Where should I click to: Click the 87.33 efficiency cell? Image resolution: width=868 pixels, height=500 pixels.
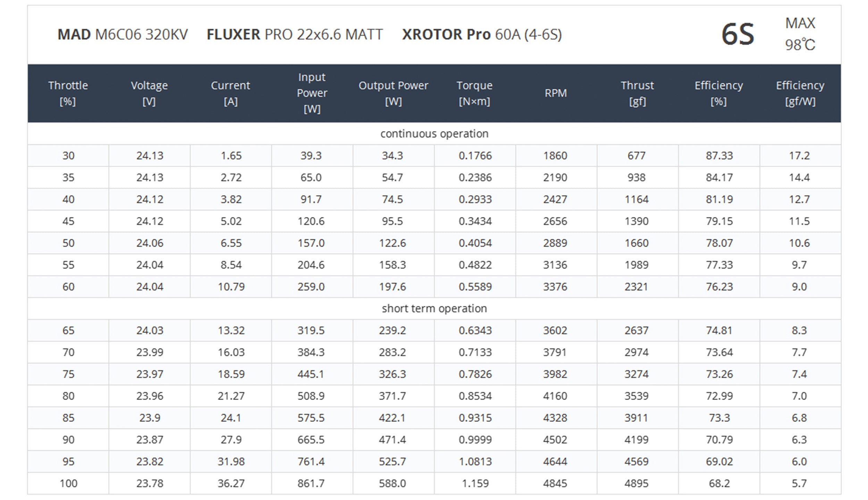(719, 156)
